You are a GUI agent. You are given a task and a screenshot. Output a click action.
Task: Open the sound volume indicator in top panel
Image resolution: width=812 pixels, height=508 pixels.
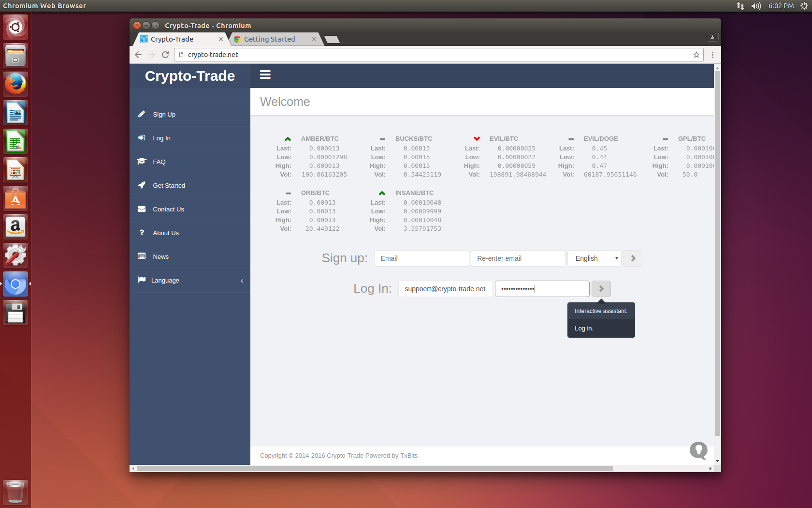(756, 6)
